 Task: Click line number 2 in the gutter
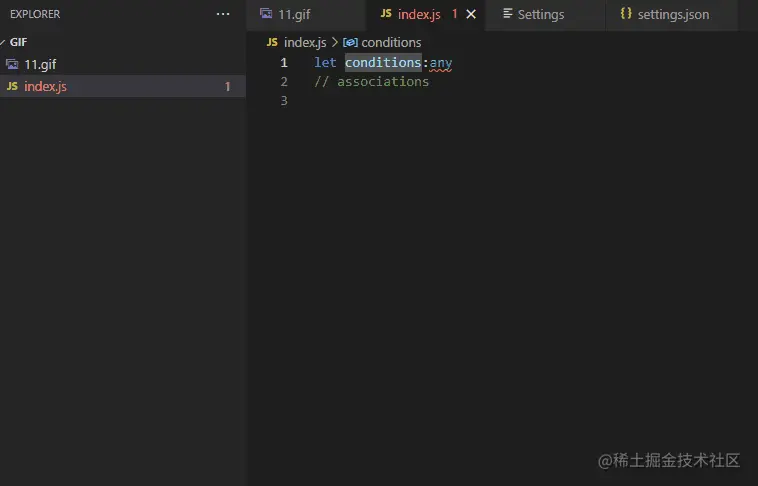[x=284, y=82]
